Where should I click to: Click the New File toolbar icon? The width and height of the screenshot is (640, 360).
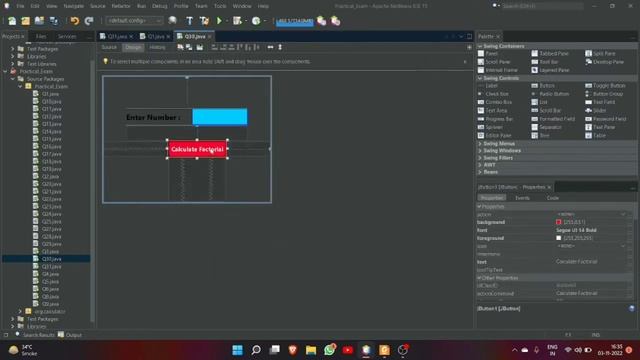pos(12,21)
